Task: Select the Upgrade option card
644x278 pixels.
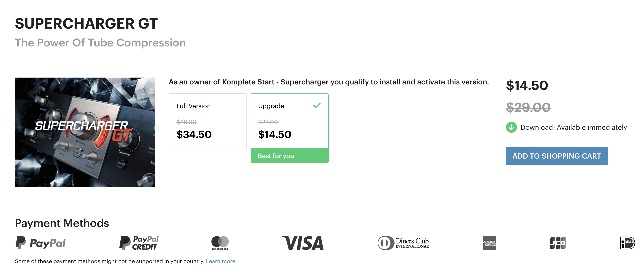Action: tap(290, 128)
